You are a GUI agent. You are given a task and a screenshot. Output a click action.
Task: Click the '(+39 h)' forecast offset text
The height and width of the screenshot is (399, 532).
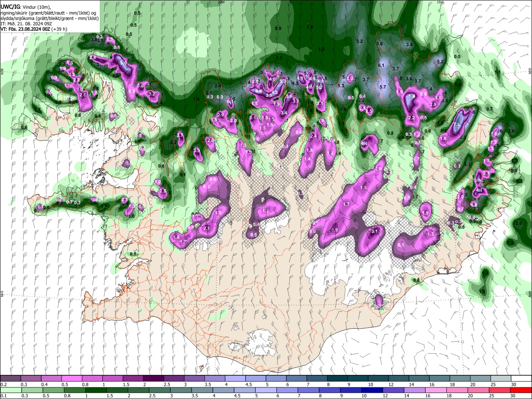(x=59, y=30)
